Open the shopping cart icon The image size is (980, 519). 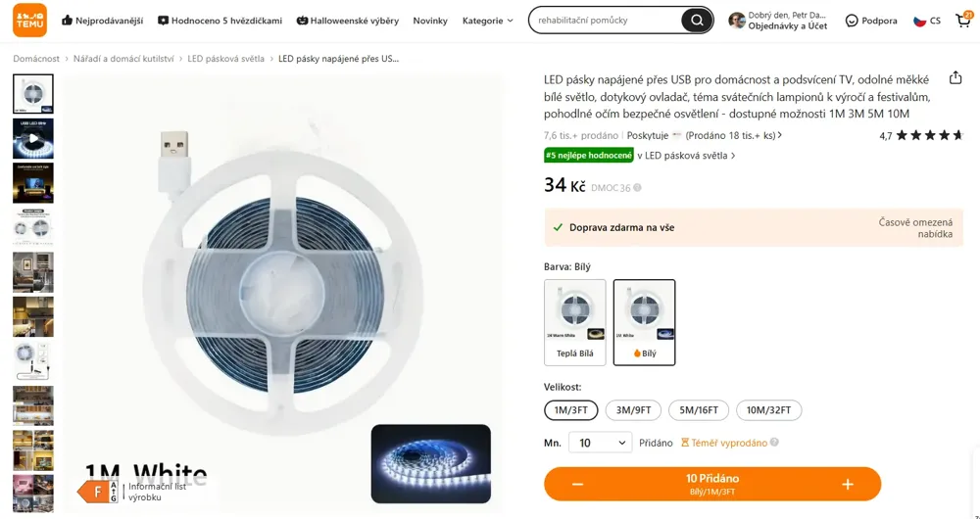pyautogui.click(x=963, y=20)
